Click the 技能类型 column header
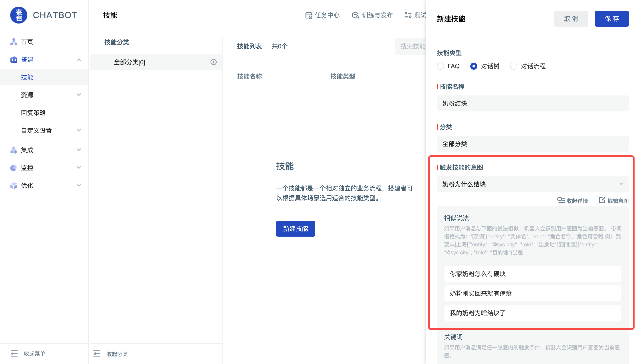 (343, 76)
